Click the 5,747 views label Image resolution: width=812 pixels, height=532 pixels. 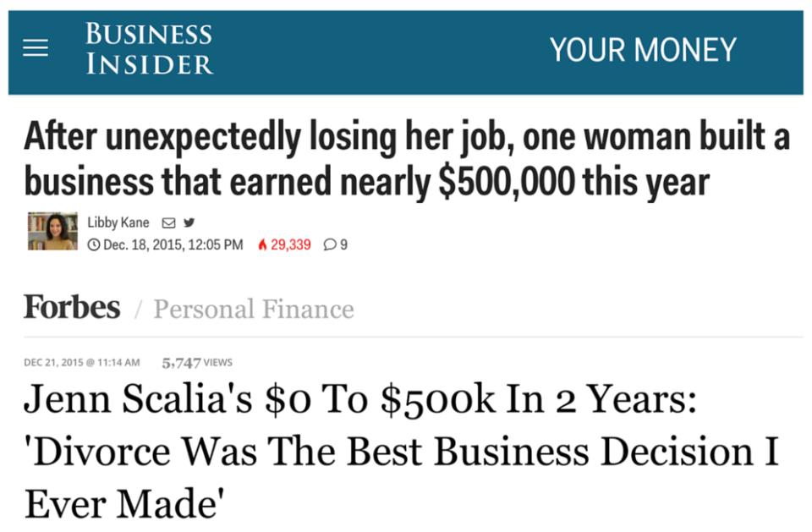[196, 363]
